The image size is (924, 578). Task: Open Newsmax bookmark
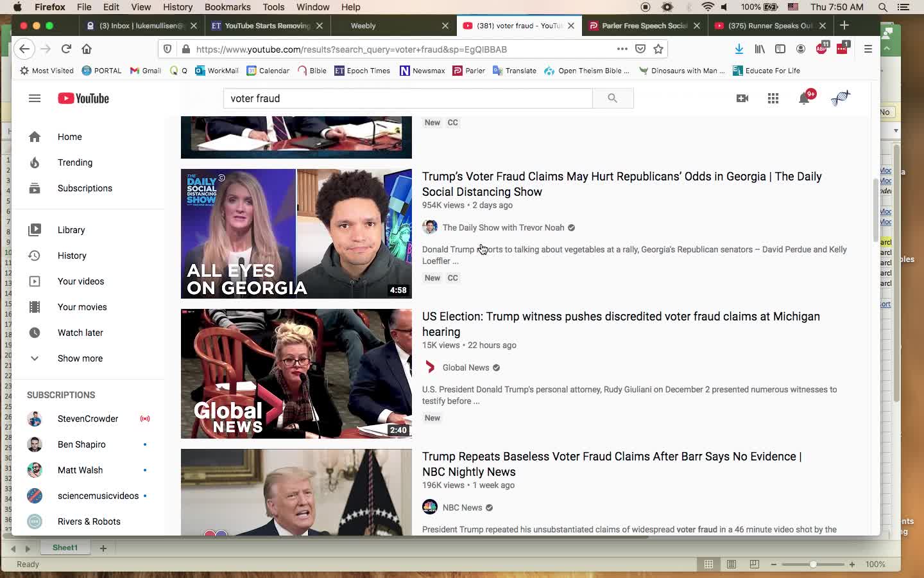pyautogui.click(x=422, y=71)
